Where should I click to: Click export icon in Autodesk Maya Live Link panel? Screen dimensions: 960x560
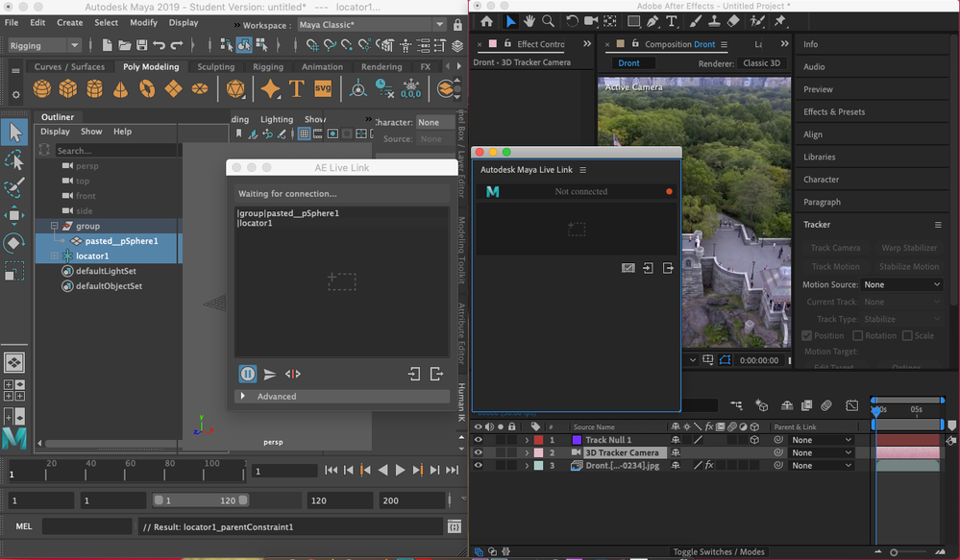pyautogui.click(x=667, y=268)
